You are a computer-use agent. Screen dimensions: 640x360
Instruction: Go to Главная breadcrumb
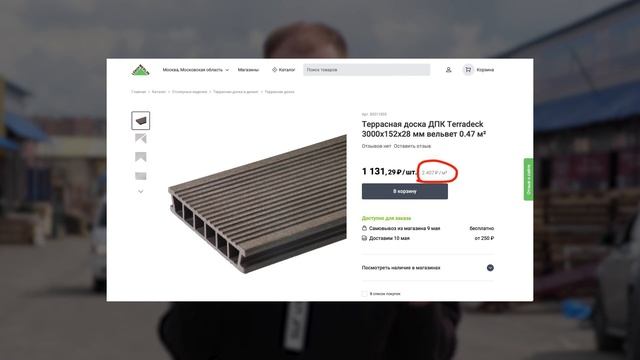(x=138, y=92)
